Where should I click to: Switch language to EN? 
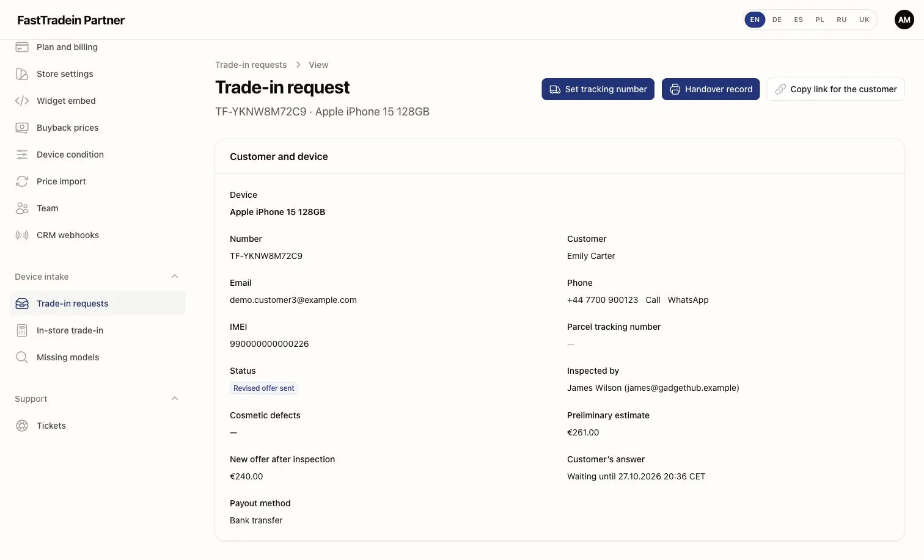(x=755, y=20)
